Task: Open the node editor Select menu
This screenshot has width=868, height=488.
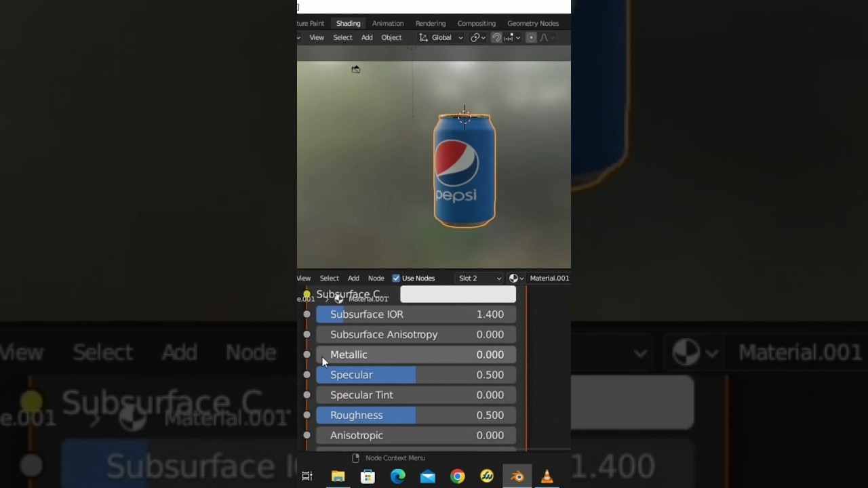Action: pyautogui.click(x=330, y=278)
